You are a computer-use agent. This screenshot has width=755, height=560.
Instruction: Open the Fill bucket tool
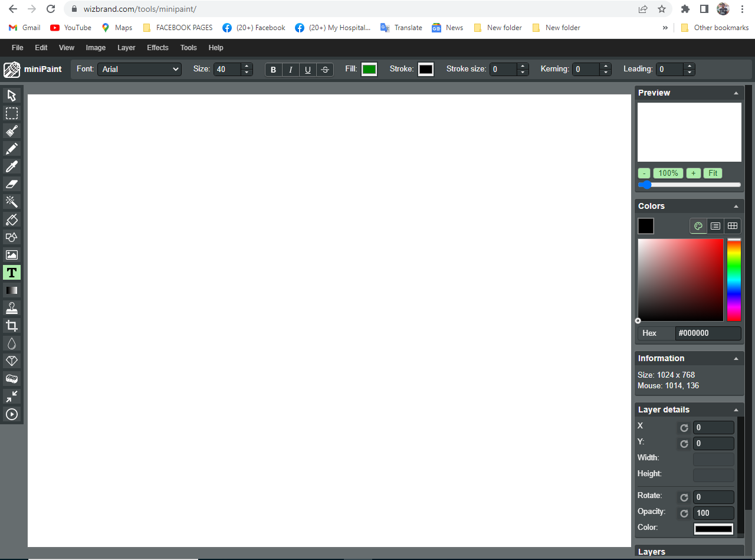[x=12, y=220]
